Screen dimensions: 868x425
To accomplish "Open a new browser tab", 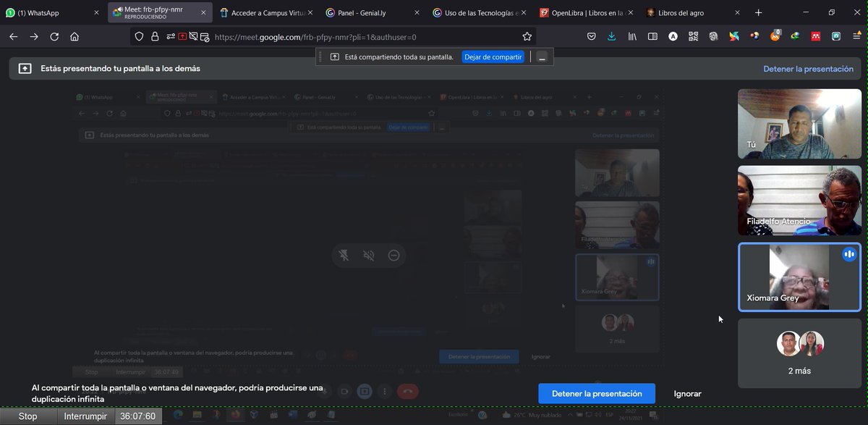I will point(758,13).
